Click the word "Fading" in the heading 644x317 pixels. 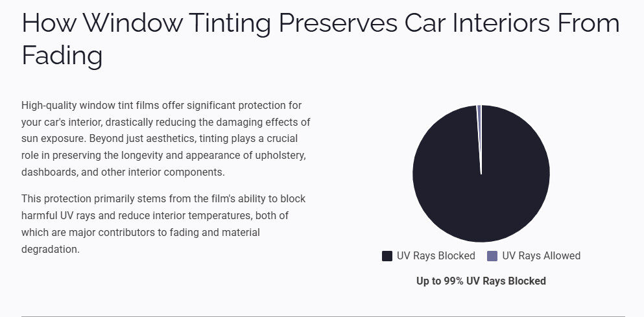point(62,55)
